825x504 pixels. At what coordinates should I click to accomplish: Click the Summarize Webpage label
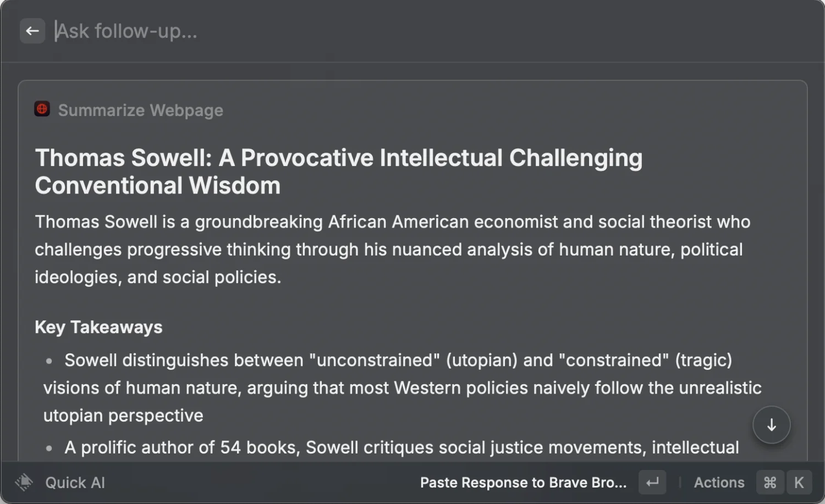140,110
